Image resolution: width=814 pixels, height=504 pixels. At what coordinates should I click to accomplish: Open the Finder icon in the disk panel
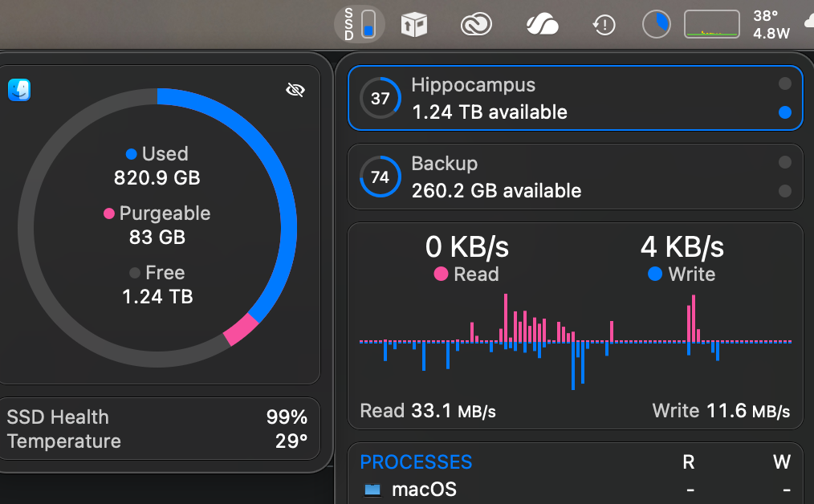[19, 90]
